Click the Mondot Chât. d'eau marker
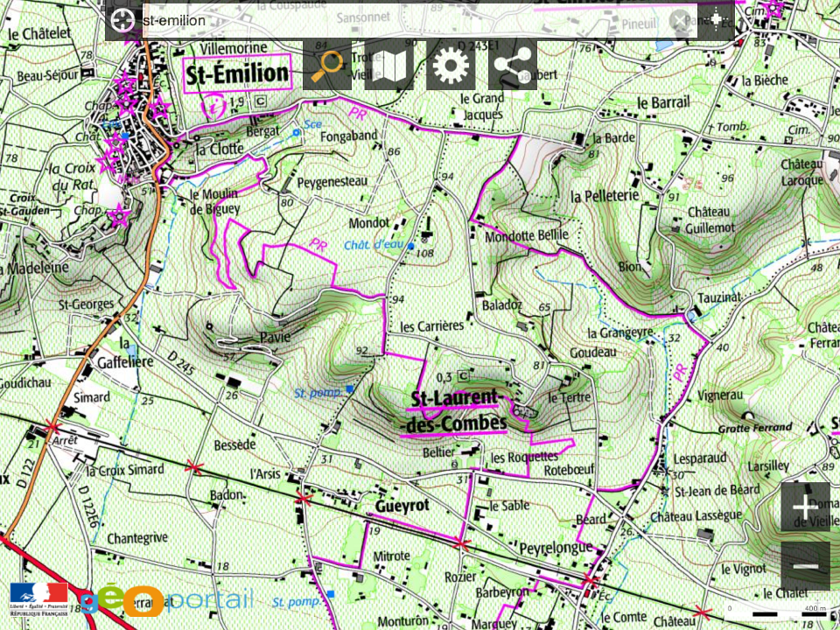Screen dimensions: 840x630 click(412, 247)
